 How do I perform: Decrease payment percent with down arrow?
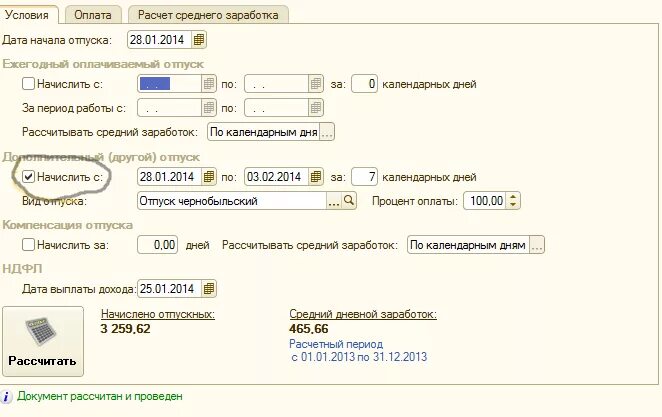[x=513, y=205]
